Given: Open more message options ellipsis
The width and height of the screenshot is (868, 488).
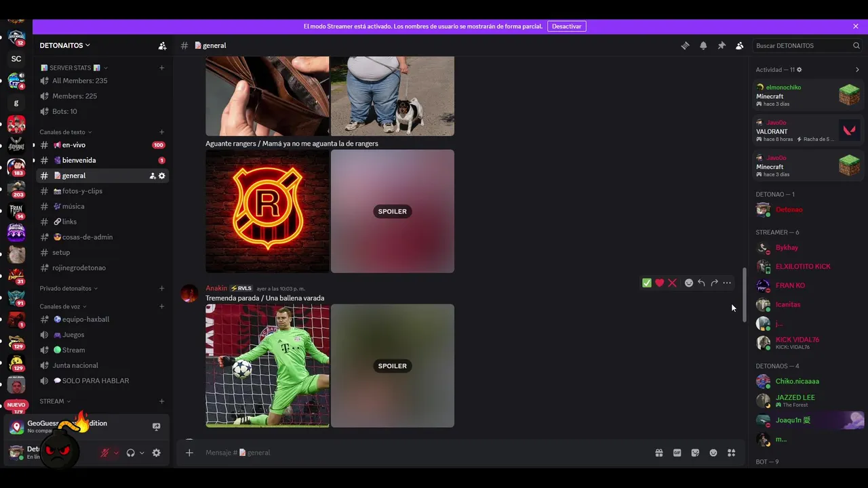Looking at the screenshot, I should point(727,283).
